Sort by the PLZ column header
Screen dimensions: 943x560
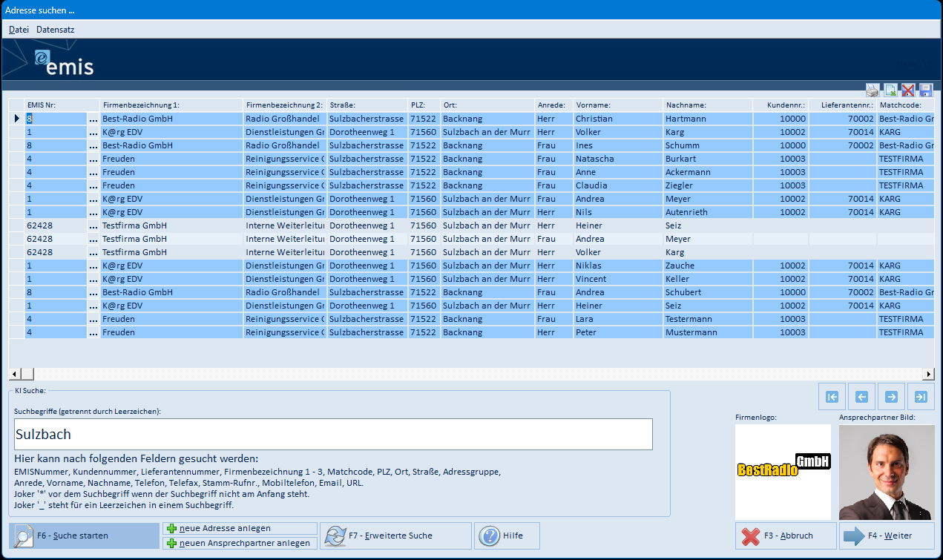pyautogui.click(x=424, y=105)
